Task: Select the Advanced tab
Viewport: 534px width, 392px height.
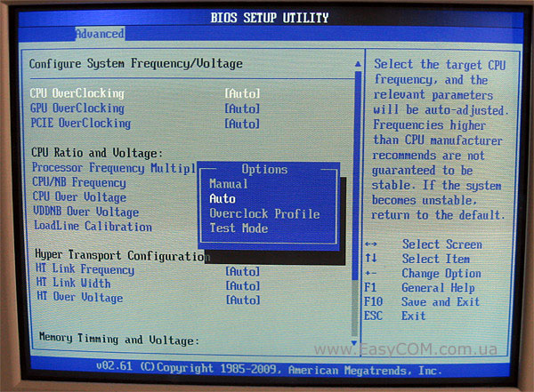Action: pyautogui.click(x=100, y=34)
